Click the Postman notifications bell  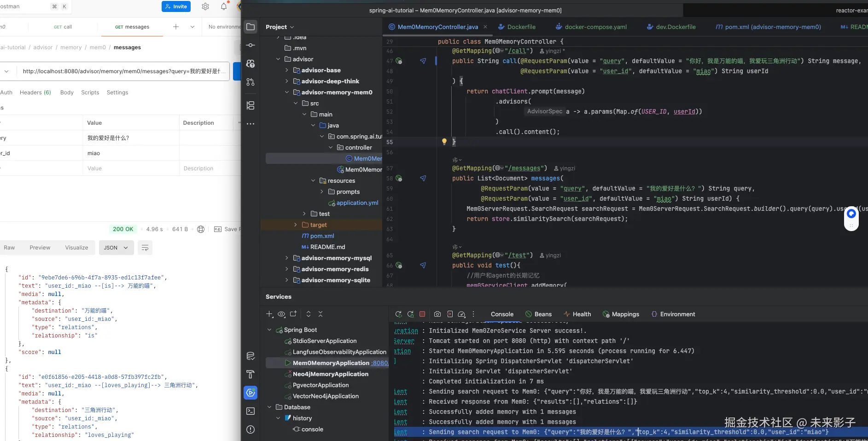224,6
